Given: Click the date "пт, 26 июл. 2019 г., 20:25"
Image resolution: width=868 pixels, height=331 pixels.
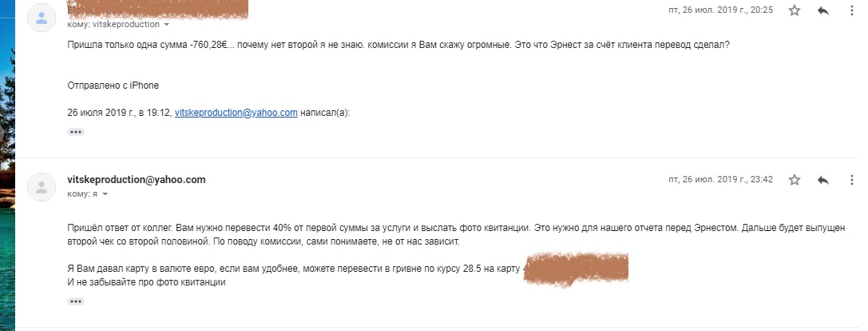Looking at the screenshot, I should tap(720, 10).
